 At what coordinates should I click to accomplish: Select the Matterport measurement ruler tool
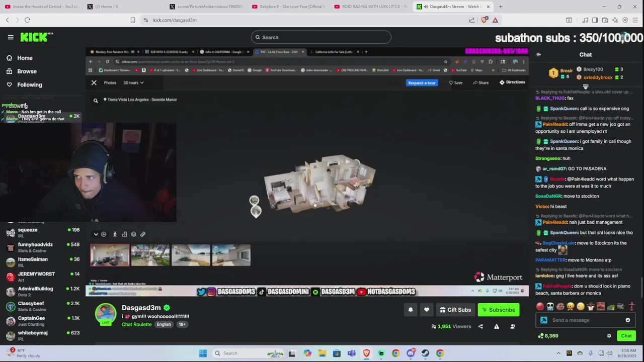point(143,234)
